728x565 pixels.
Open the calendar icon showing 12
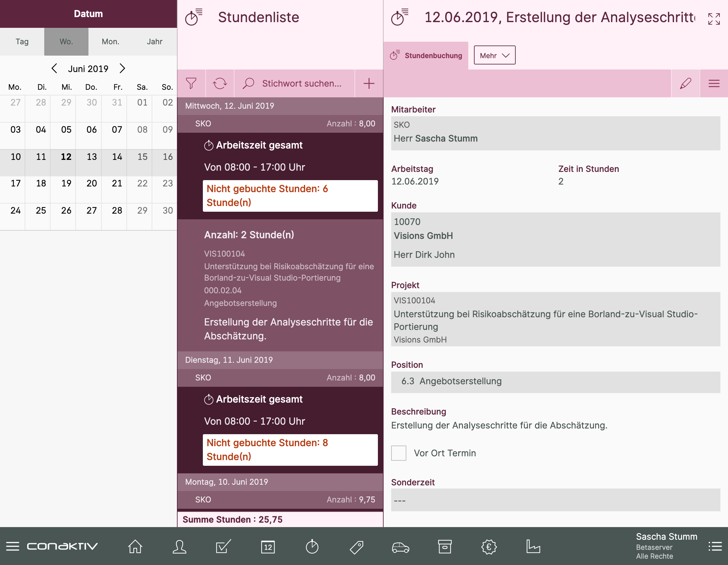tap(268, 547)
